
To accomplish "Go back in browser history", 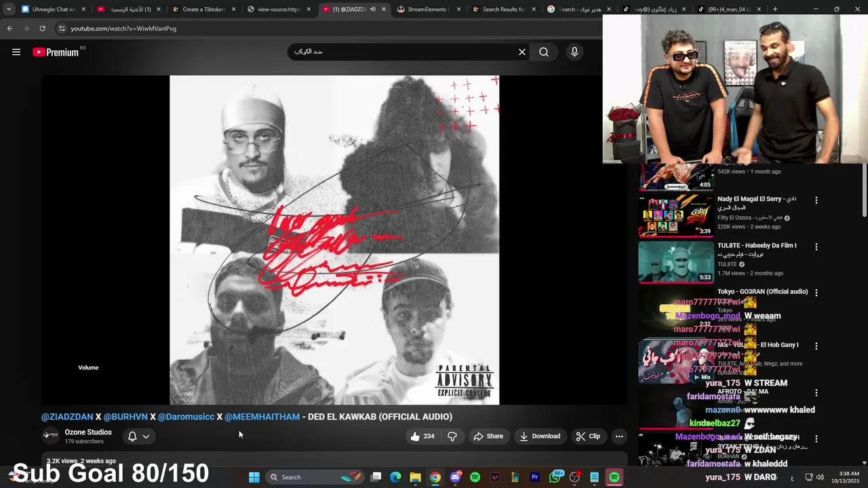I will coord(9,28).
